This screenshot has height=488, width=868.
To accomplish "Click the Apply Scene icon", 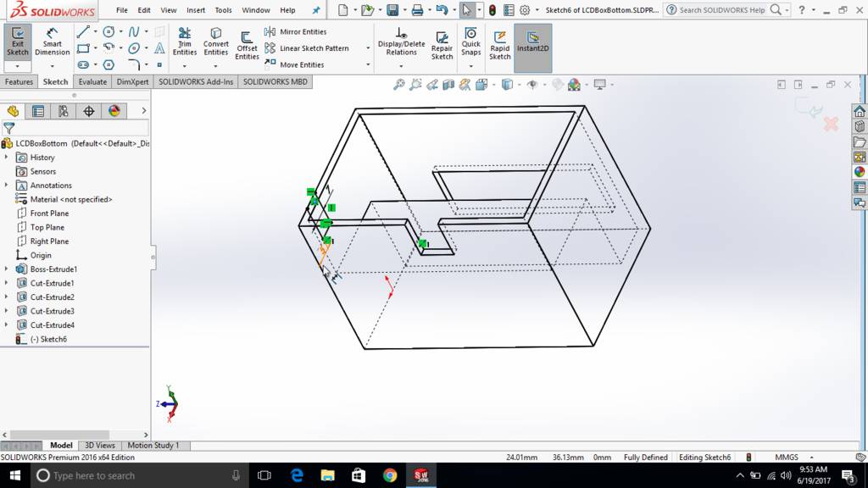I will point(574,85).
